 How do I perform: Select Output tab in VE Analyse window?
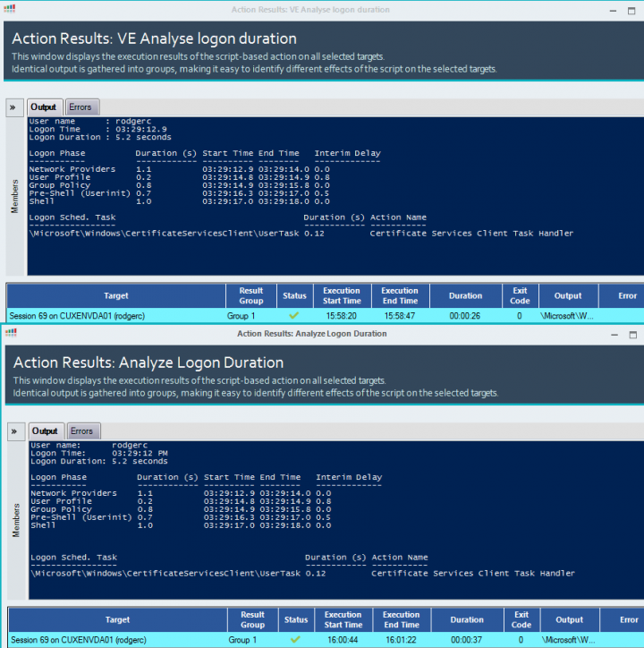click(x=43, y=107)
